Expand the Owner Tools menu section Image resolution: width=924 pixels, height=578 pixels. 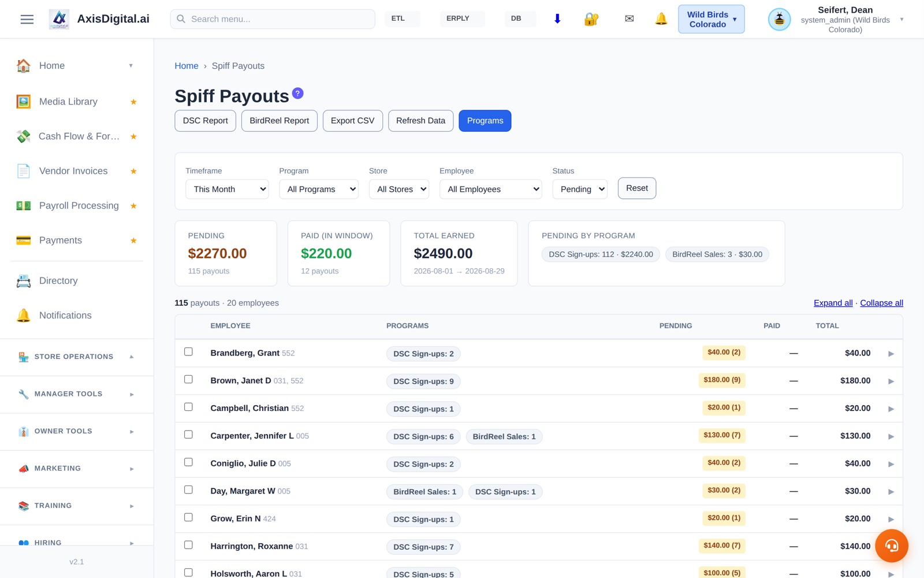[x=77, y=431]
